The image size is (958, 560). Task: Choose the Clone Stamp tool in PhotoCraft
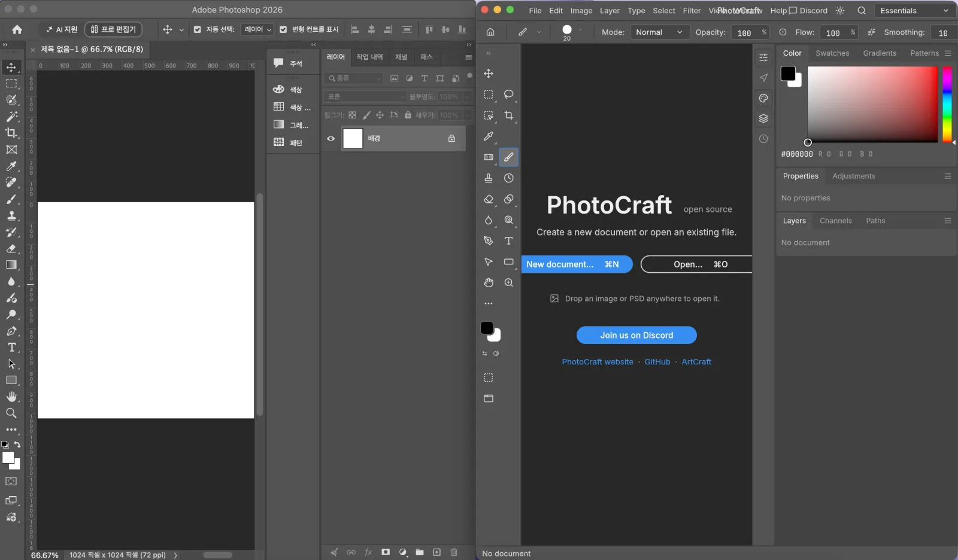489,178
